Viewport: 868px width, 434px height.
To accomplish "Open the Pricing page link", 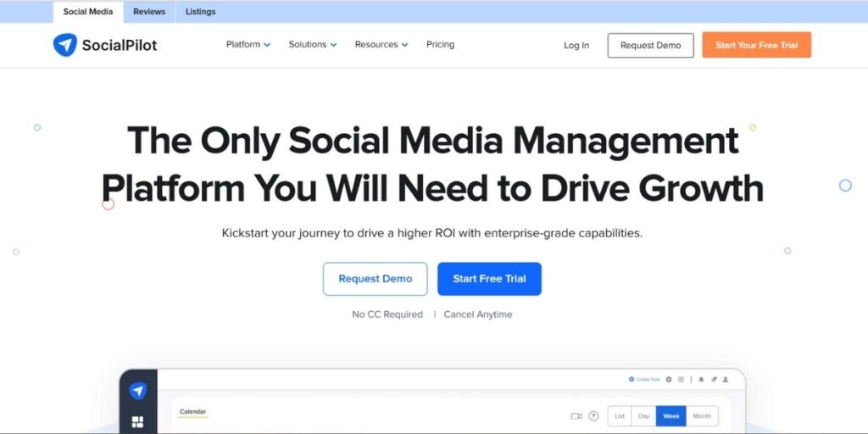I will point(440,45).
